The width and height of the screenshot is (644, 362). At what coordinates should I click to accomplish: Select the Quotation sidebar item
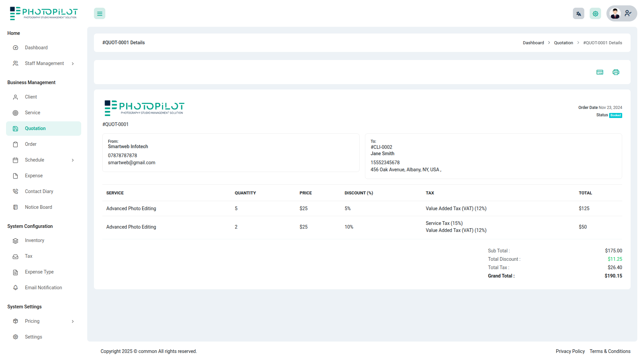pyautogui.click(x=44, y=128)
